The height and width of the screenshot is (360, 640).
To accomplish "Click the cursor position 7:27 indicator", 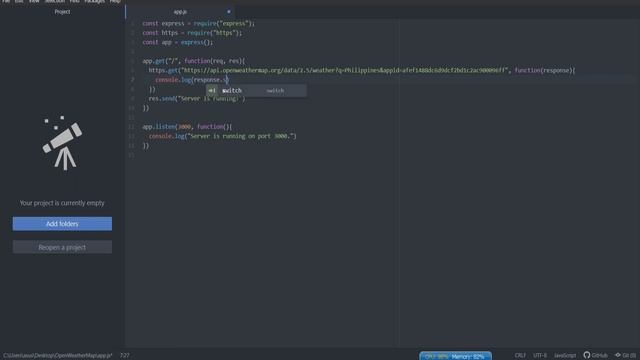I will [x=124, y=356].
